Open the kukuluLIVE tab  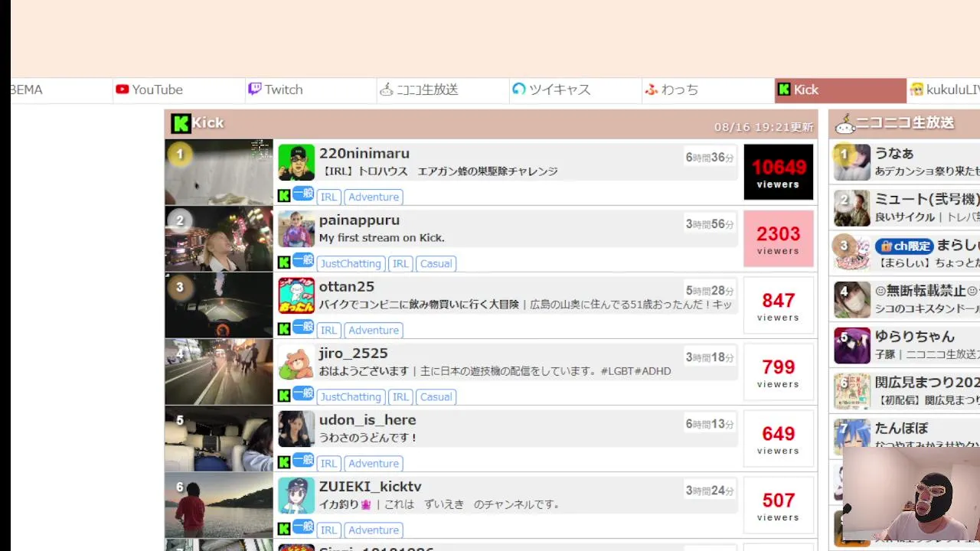pos(944,90)
